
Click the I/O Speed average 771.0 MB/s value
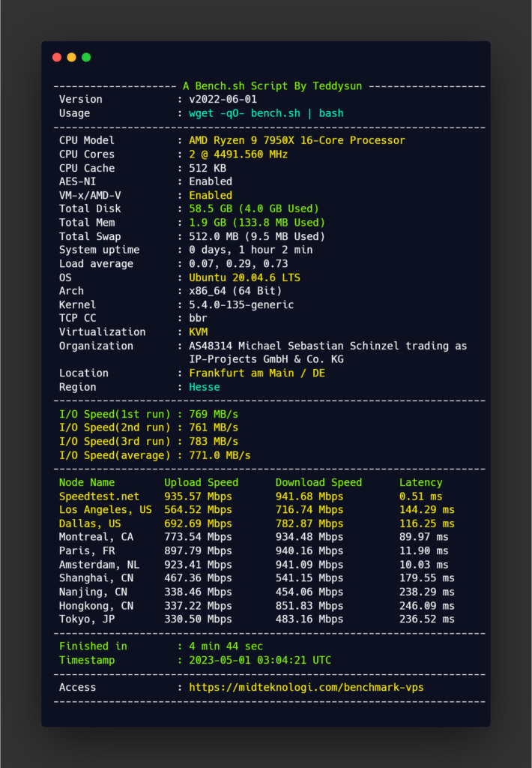pos(220,455)
